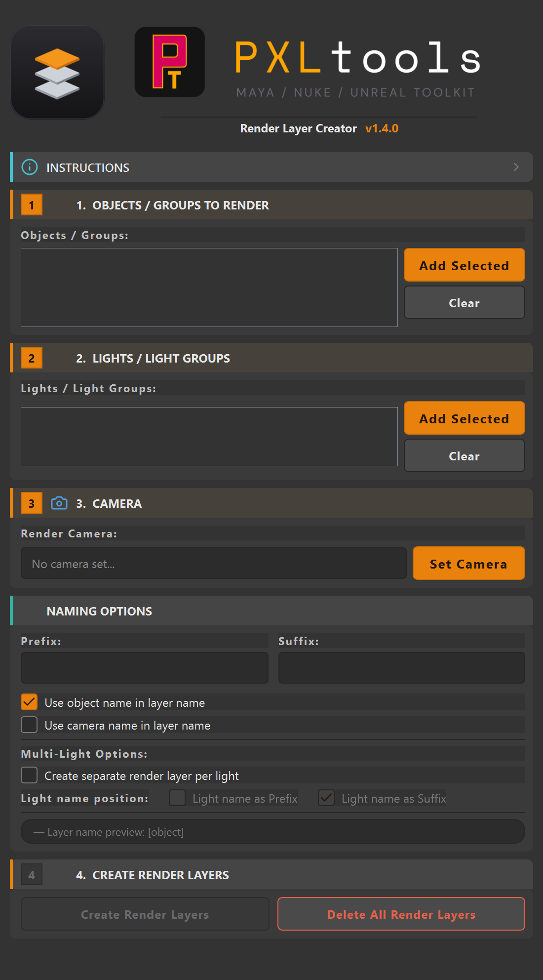Click the Multi-Light Options label
543x980 pixels.
pyautogui.click(x=84, y=754)
